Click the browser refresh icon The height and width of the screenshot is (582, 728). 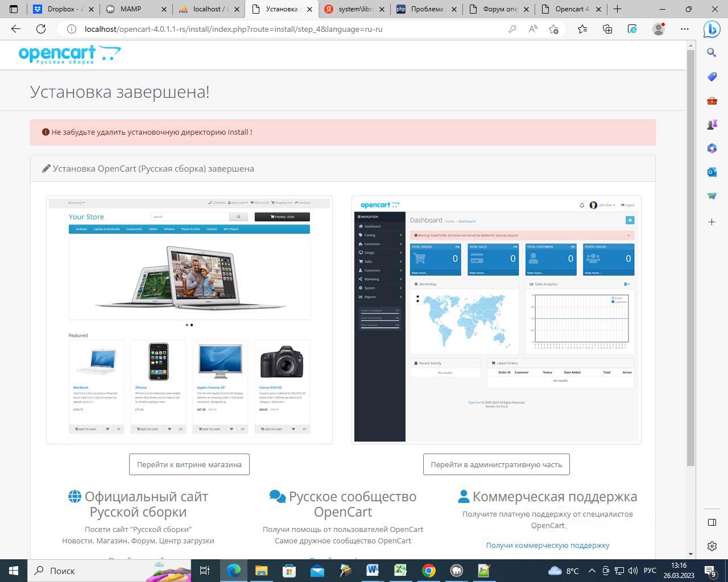click(x=41, y=29)
